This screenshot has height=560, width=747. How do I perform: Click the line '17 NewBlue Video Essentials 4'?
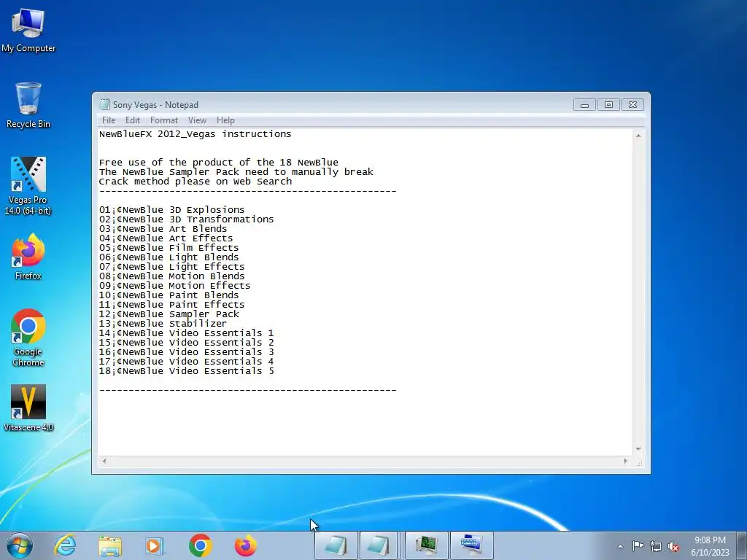(186, 362)
